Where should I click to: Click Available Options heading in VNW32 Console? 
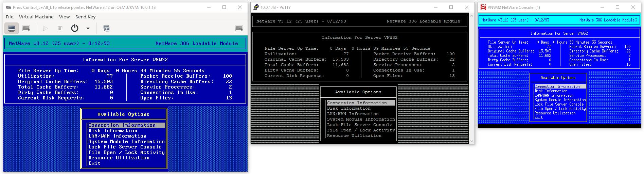click(x=558, y=78)
